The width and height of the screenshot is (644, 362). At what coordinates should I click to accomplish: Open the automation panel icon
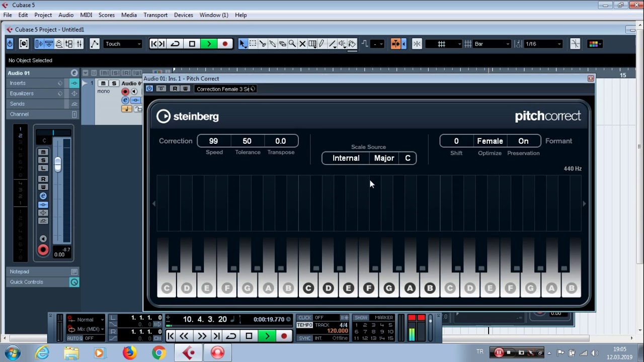94,44
